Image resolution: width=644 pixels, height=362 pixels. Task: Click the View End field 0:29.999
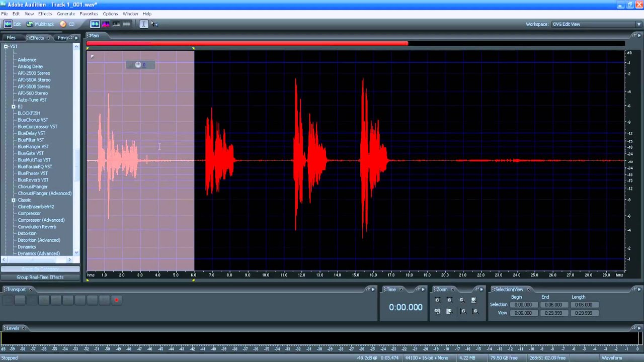[x=553, y=313]
